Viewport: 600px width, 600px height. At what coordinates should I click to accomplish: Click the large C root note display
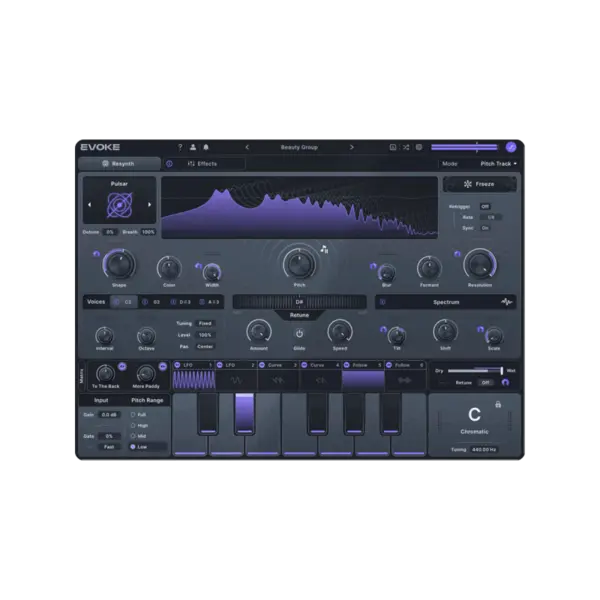(x=474, y=414)
